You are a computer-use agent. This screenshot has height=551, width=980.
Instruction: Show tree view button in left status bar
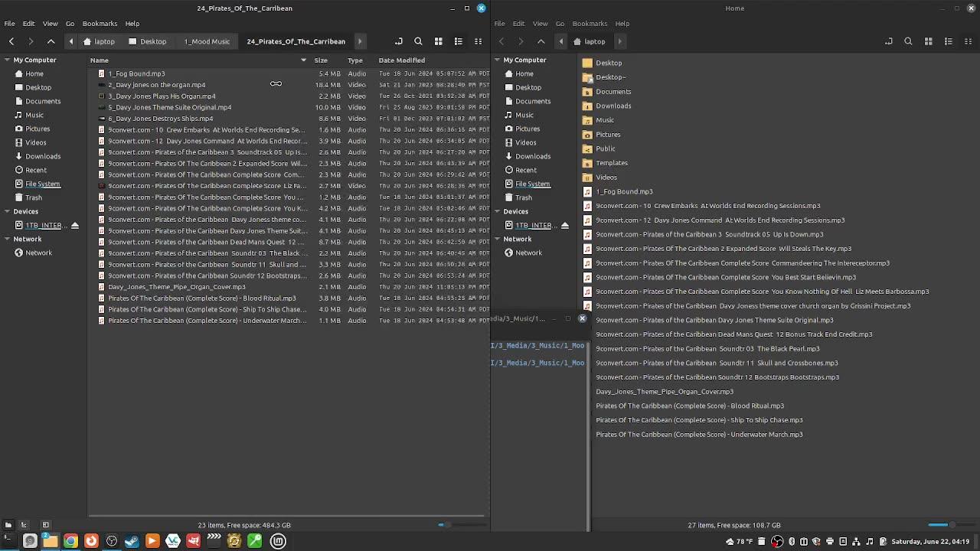pyautogui.click(x=24, y=525)
